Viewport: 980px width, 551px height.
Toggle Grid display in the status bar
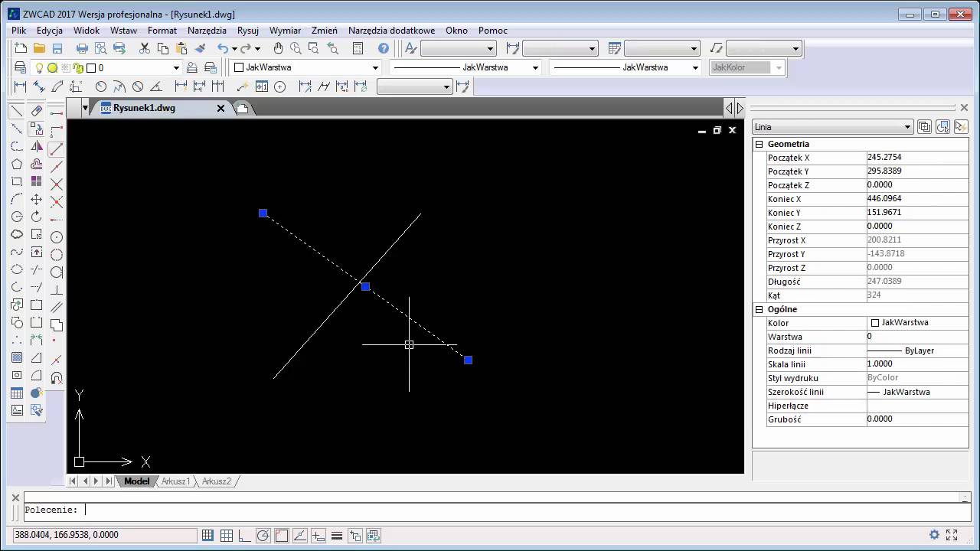(x=227, y=536)
